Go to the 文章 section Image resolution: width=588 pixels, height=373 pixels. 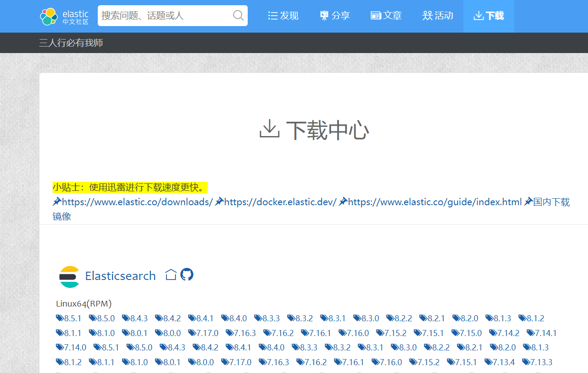(386, 16)
